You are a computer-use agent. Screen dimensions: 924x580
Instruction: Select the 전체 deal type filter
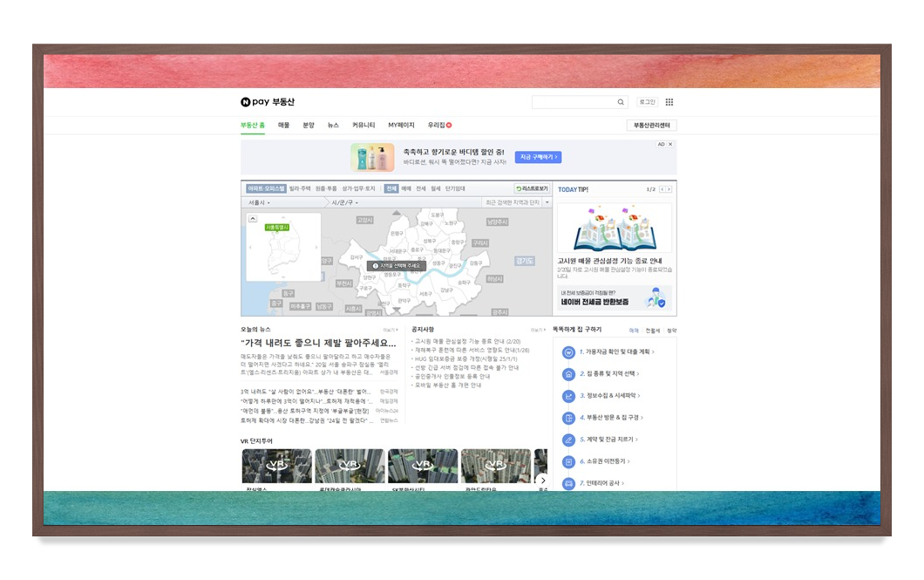391,188
